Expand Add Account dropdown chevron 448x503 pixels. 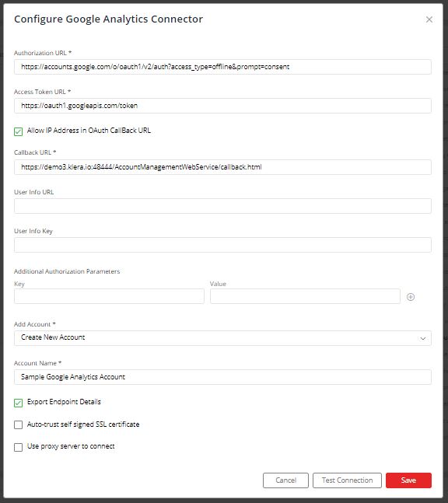click(x=423, y=338)
